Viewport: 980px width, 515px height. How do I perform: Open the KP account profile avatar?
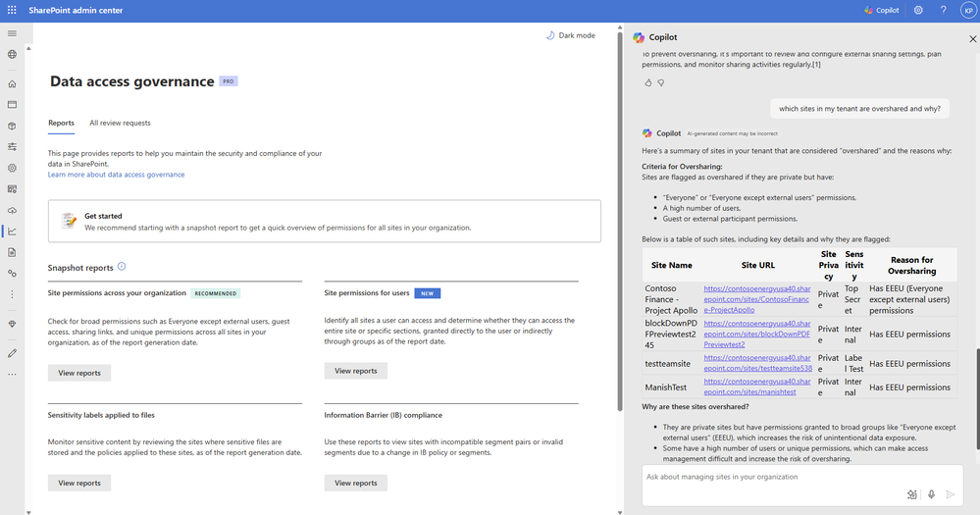968,10
